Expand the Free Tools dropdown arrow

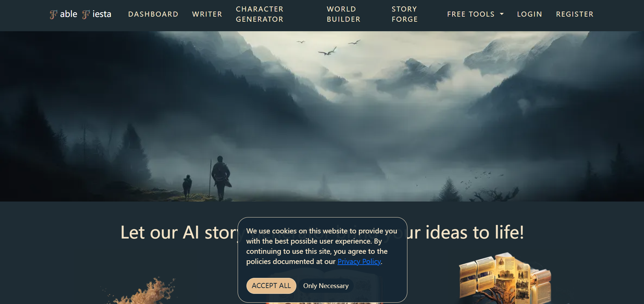(502, 14)
